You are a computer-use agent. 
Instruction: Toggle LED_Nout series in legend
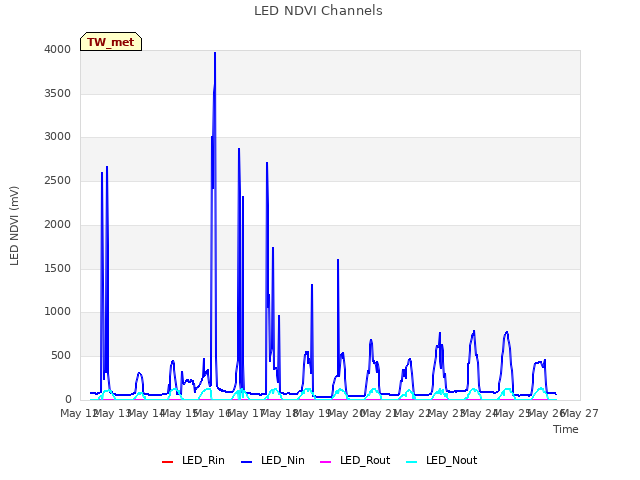(x=442, y=460)
